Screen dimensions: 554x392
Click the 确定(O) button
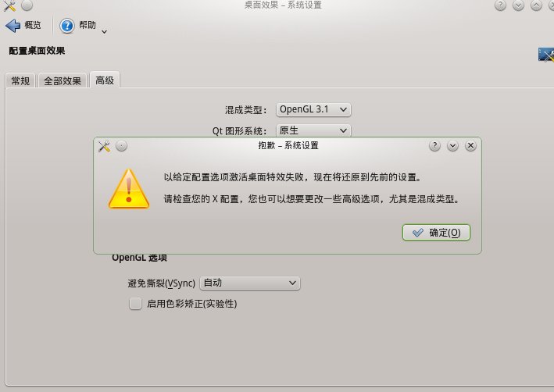436,233
